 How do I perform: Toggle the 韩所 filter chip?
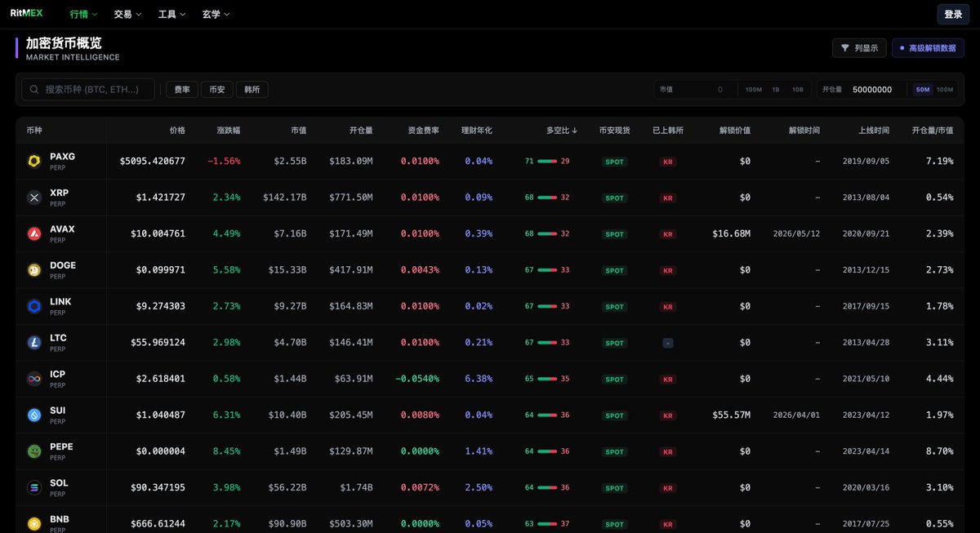pos(252,90)
